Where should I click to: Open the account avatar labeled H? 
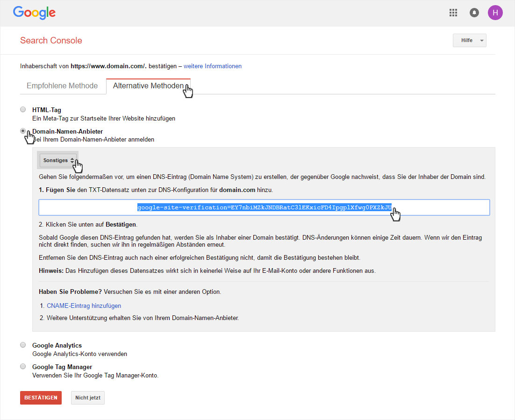pos(495,13)
